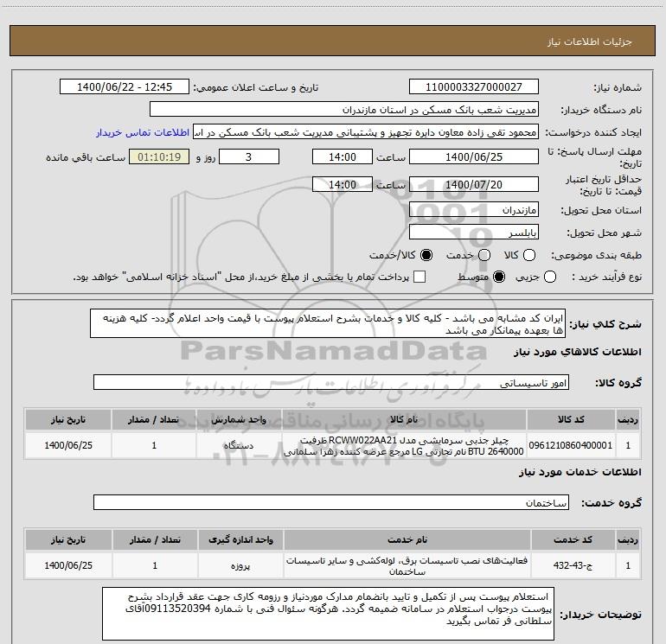Image resolution: width=666 pixels, height=644 pixels.
Task: Click the province field مازندران
Action: tap(474, 210)
